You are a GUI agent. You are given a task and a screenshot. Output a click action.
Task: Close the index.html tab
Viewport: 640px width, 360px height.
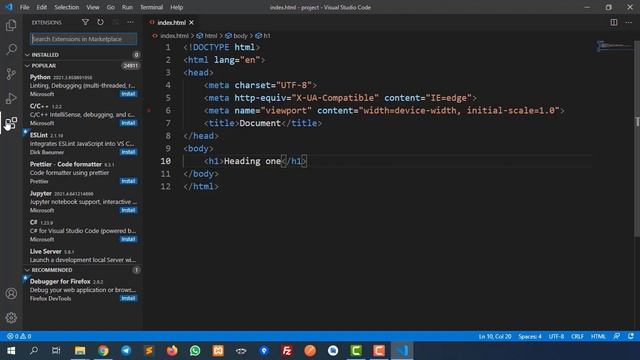coord(191,22)
